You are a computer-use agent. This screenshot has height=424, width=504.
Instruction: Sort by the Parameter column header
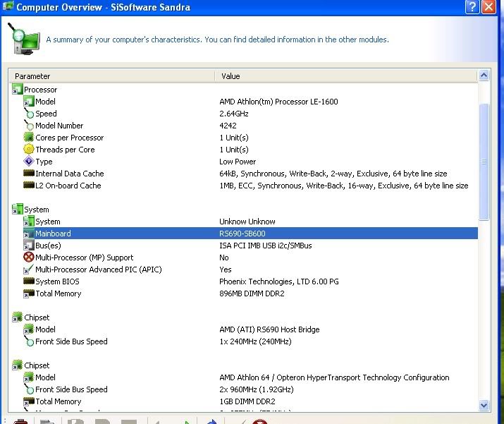pyautogui.click(x=111, y=76)
